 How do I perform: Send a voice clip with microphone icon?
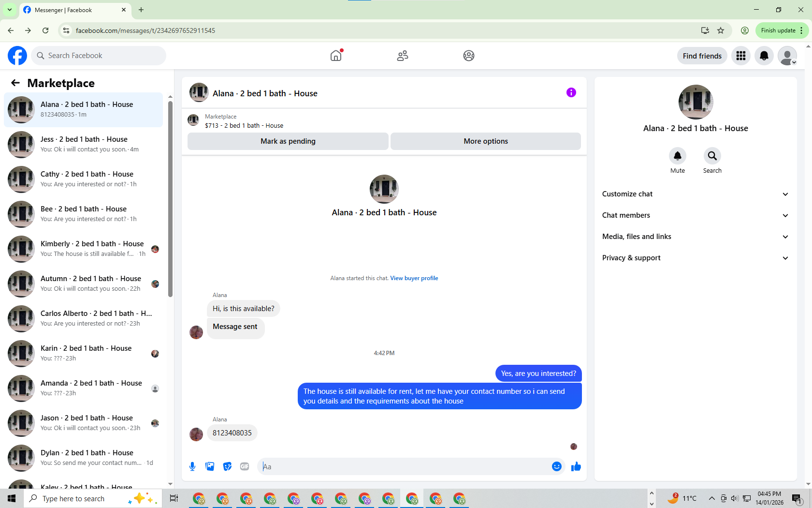click(x=192, y=466)
